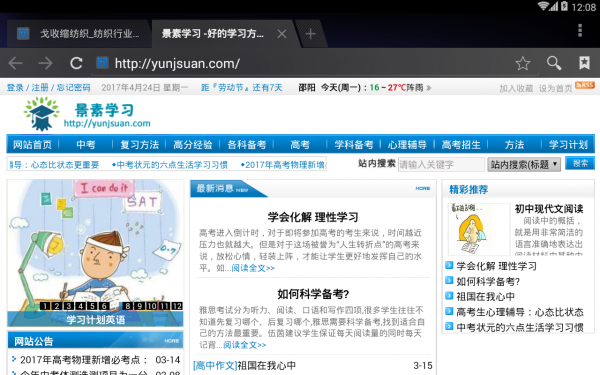600x375 pixels.
Task: Select slide number 3
Action: (69, 306)
